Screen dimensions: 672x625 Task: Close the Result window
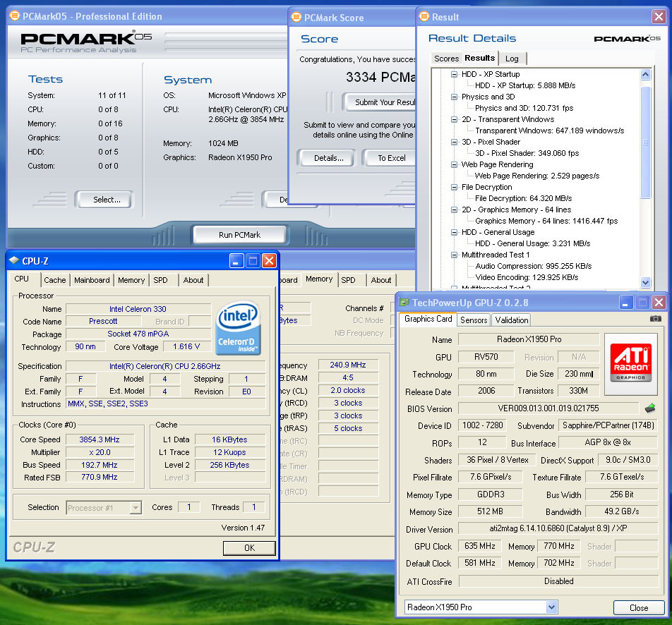(x=659, y=17)
